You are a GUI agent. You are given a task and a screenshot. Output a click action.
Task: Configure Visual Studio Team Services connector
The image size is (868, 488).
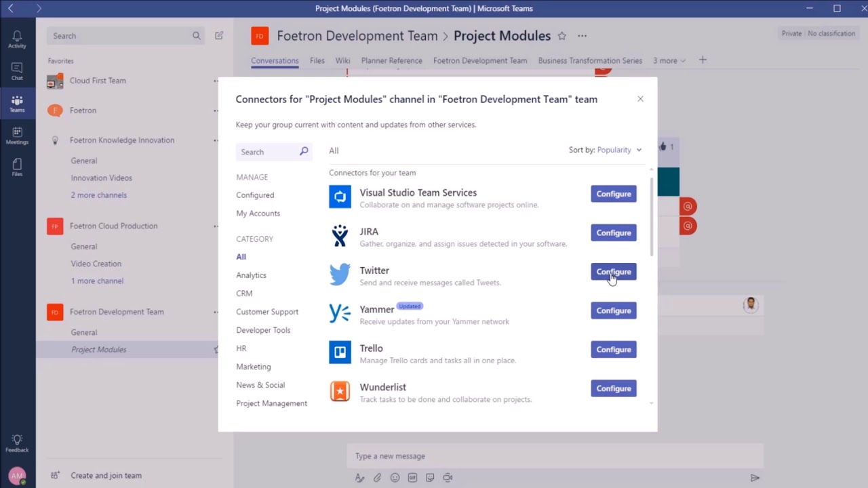[614, 194]
